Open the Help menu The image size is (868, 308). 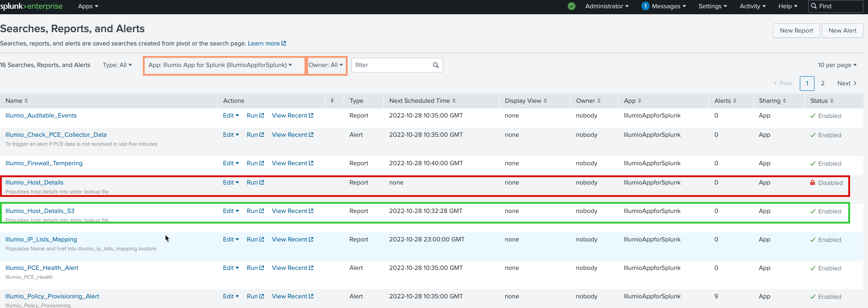click(x=787, y=6)
